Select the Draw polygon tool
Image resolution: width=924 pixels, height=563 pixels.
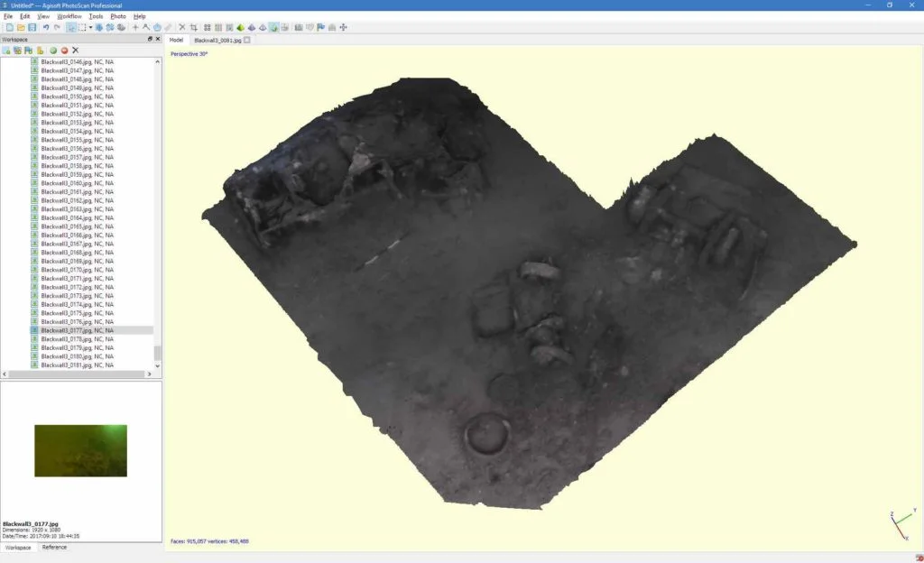(x=157, y=27)
